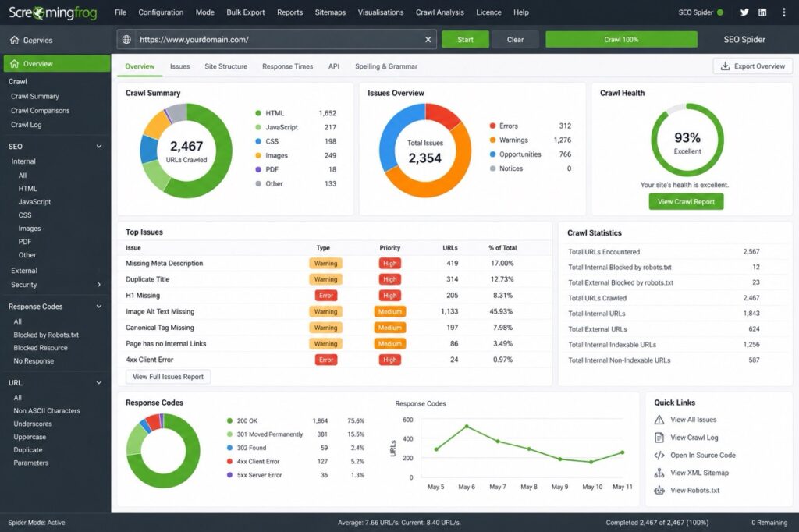
Task: Switch to the Site Structure tab
Action: coord(225,66)
